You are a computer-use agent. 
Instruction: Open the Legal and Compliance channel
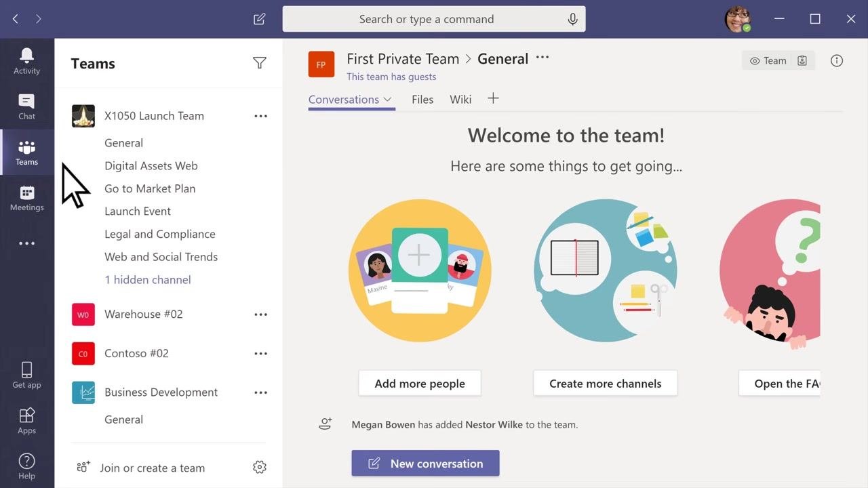tap(160, 234)
